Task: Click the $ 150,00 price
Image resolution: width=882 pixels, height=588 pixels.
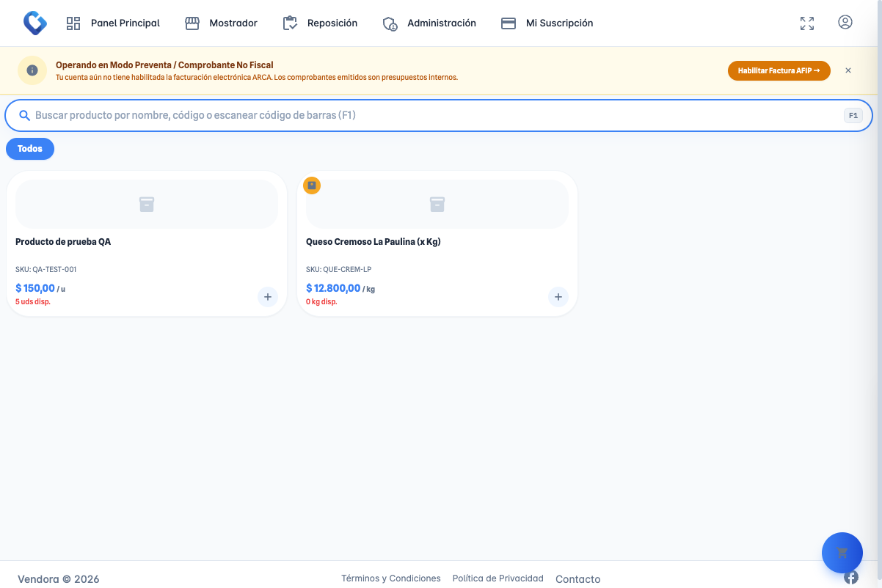Action: click(x=35, y=288)
